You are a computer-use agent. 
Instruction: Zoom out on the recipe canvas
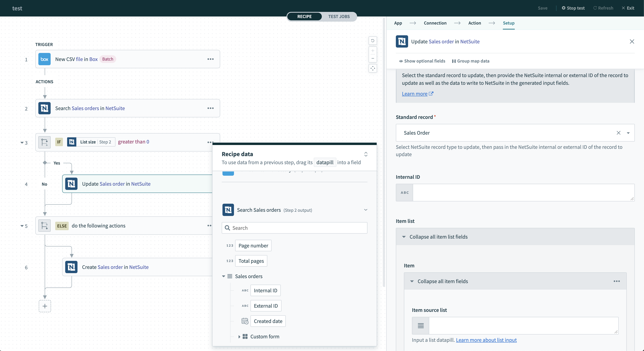point(372,58)
